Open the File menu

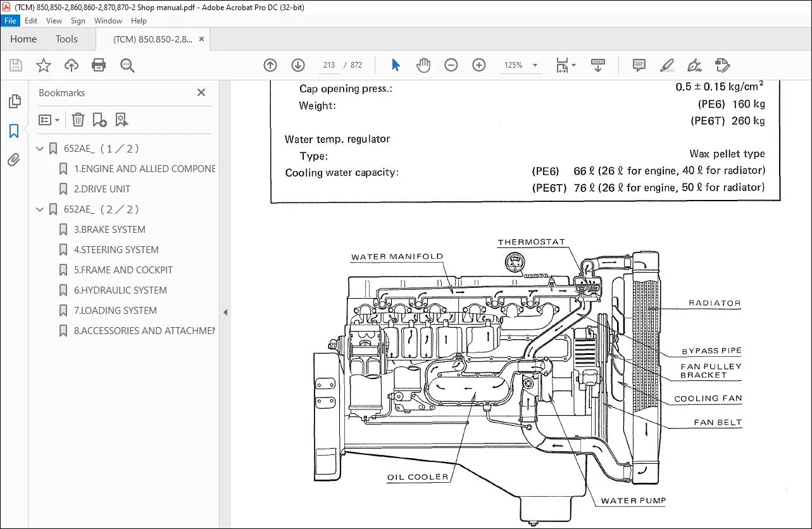click(x=11, y=21)
